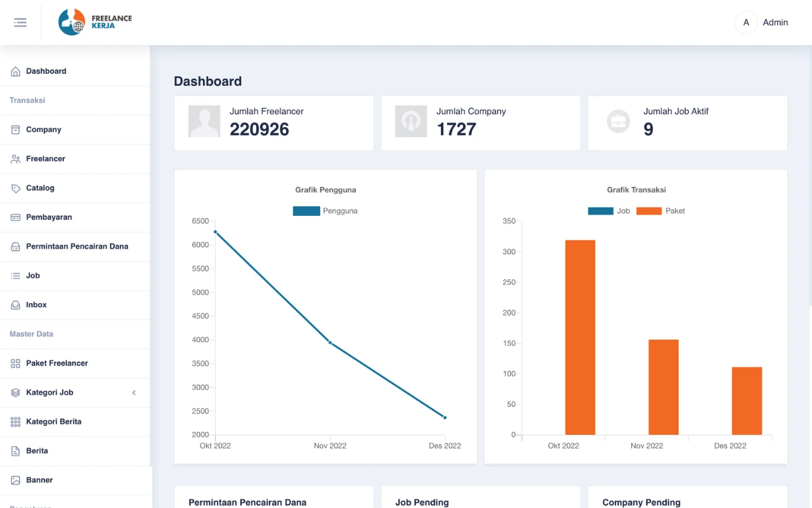The image size is (812, 508).
Task: Click the Nov 2022 point on line chart
Action: (330, 342)
